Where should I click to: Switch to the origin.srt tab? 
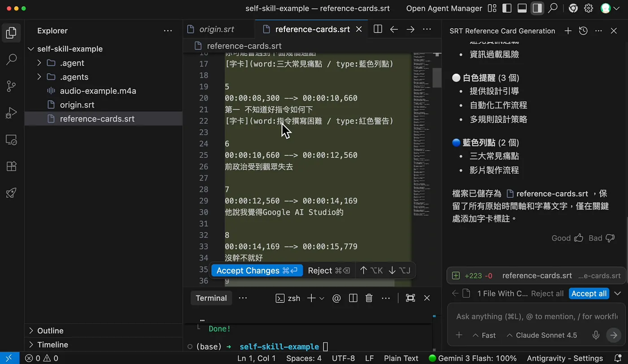pyautogui.click(x=217, y=30)
